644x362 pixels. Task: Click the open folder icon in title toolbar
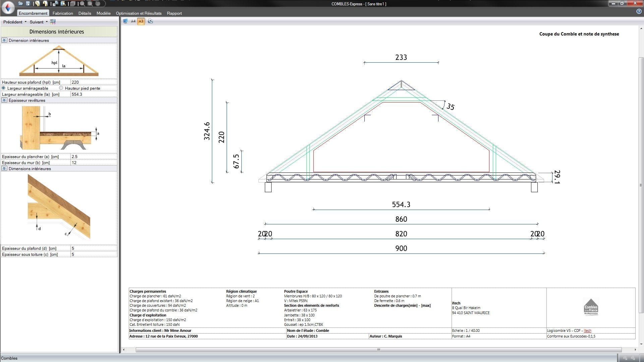point(20,3)
